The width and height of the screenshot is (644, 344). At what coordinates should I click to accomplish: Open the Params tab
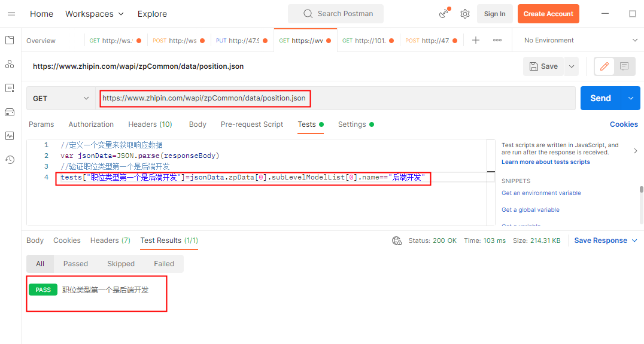point(41,124)
